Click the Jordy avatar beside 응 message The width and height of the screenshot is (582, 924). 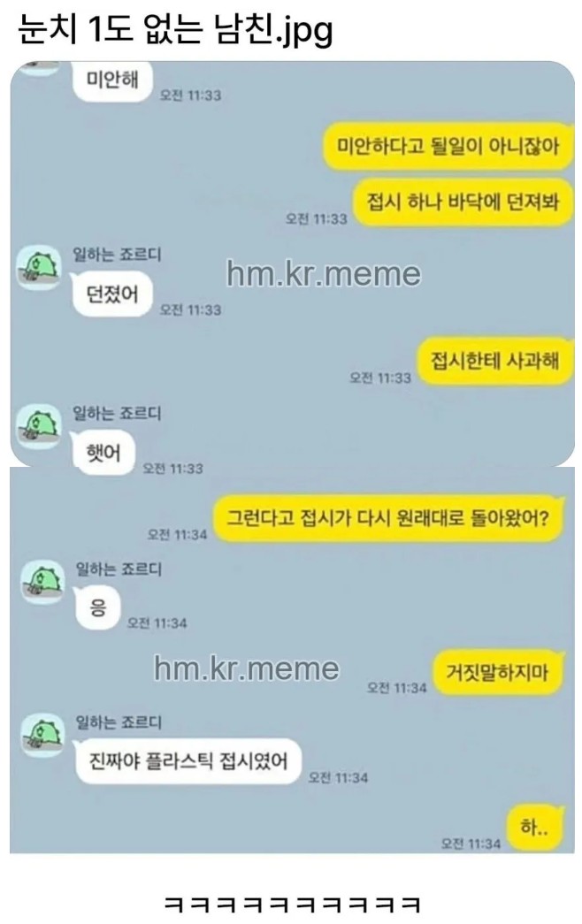click(42, 582)
